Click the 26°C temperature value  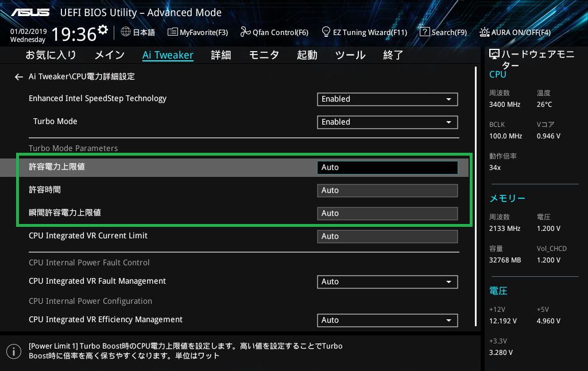point(544,105)
